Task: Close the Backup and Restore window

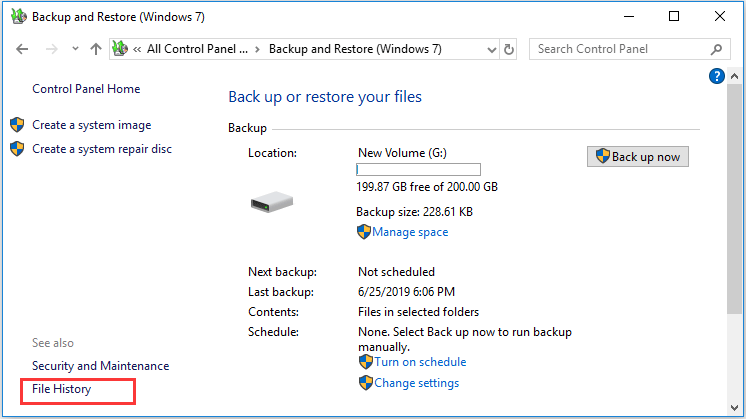Action: [720, 17]
